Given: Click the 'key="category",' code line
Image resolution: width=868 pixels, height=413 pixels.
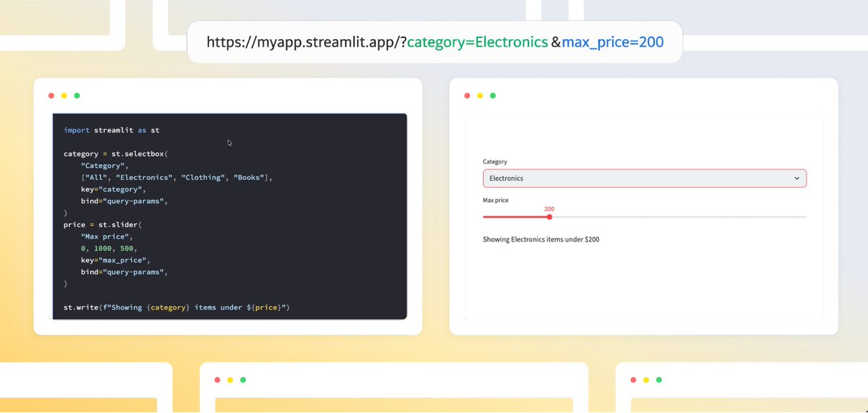Looking at the screenshot, I should (114, 189).
